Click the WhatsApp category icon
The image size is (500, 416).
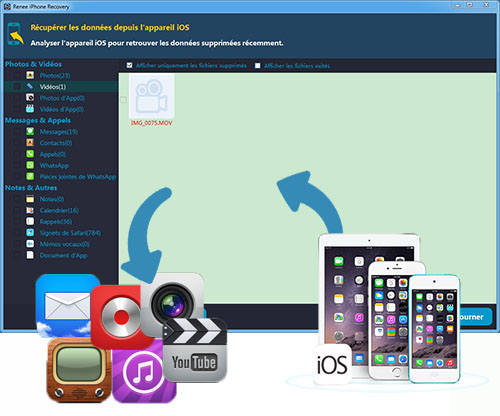click(30, 165)
